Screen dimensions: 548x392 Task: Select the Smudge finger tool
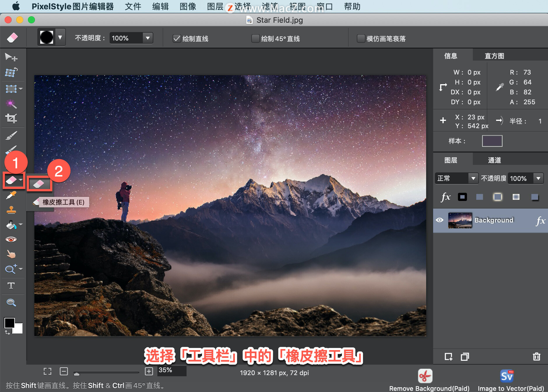point(11,254)
